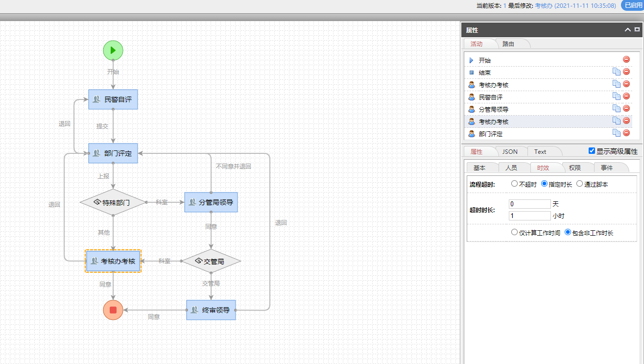Screen dimensions: 644x364
Task: Click the 小时 timeout duration input field
Action: click(530, 216)
